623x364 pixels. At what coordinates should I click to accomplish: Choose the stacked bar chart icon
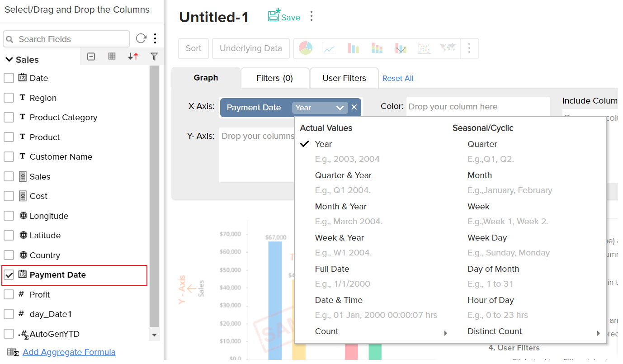coord(377,48)
